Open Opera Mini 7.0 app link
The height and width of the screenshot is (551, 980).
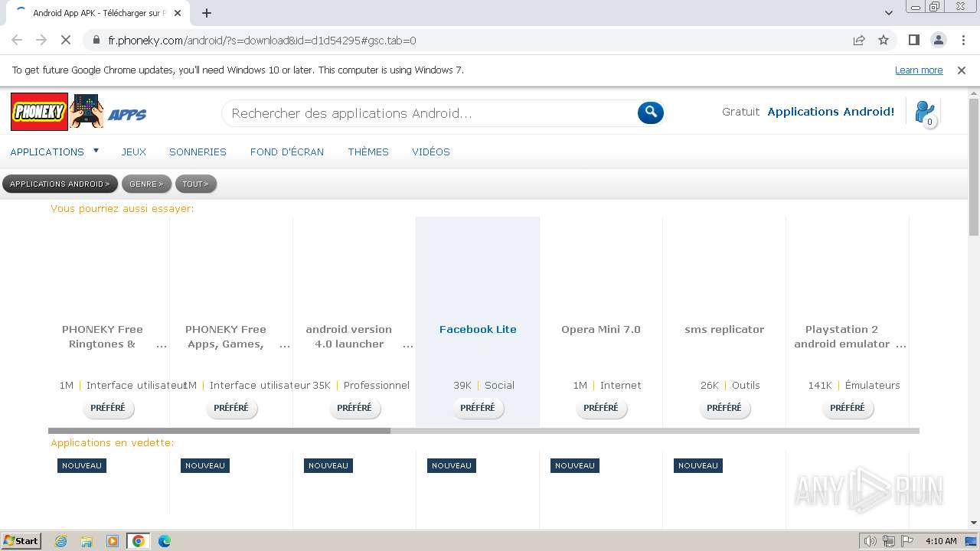click(x=601, y=329)
